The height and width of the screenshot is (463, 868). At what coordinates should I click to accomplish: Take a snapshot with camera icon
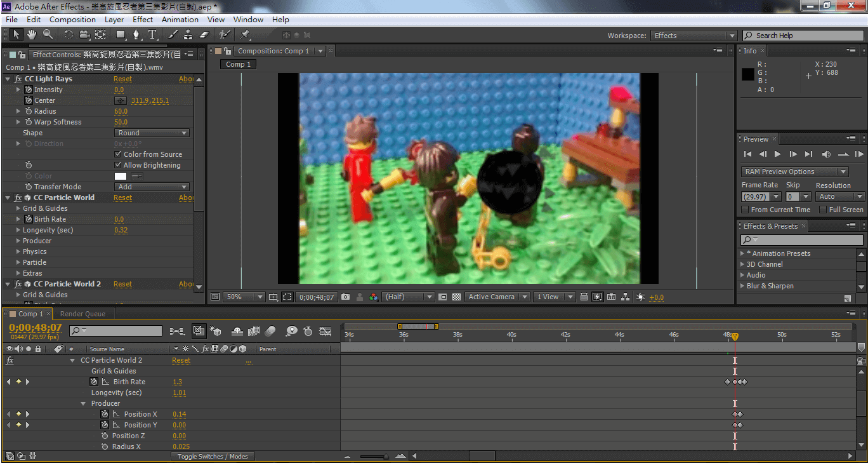[x=346, y=297]
